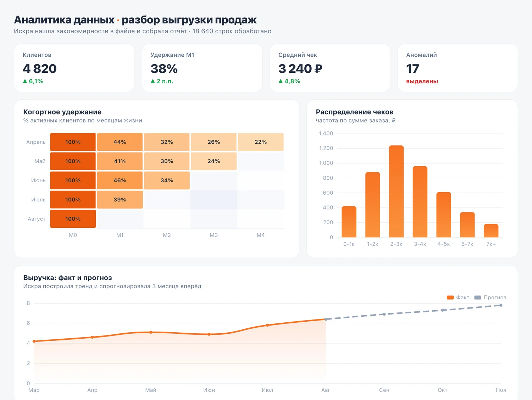The height and width of the screenshot is (400, 532).
Task: Click the revenue data point above Май
Action: (x=151, y=332)
